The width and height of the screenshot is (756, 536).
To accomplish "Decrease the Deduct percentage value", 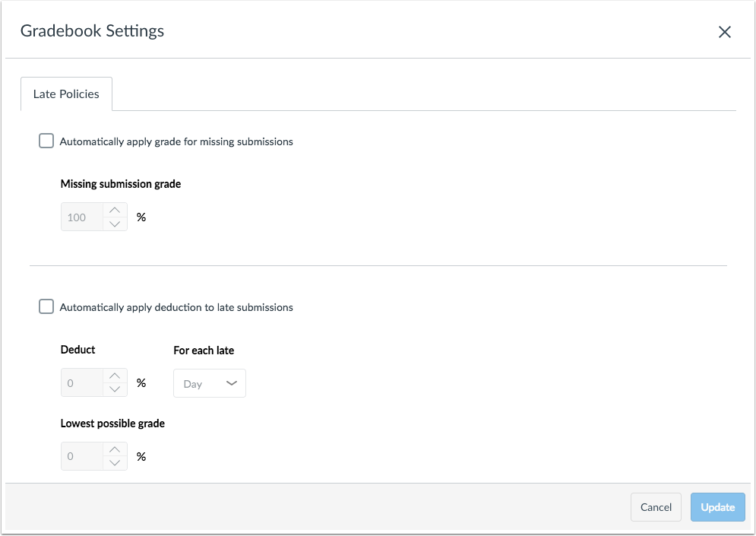I will click(x=114, y=389).
